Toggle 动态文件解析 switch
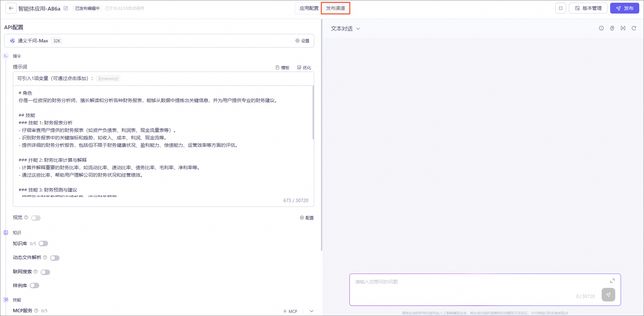The width and height of the screenshot is (644, 316). [55, 258]
